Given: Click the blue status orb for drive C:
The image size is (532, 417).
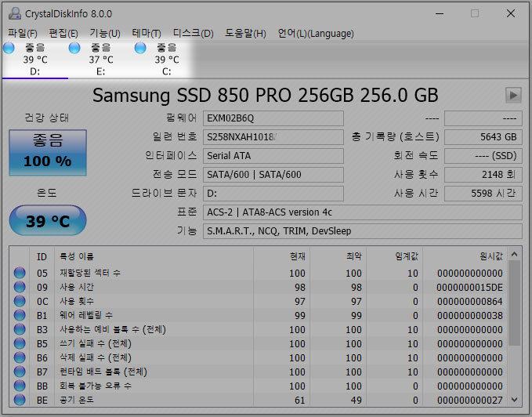Looking at the screenshot, I should pos(140,48).
